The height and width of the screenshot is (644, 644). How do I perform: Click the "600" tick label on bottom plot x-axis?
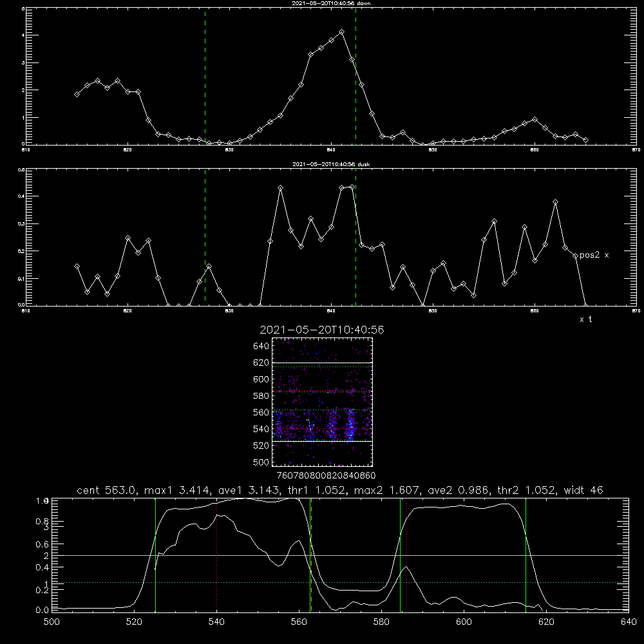pyautogui.click(x=464, y=622)
